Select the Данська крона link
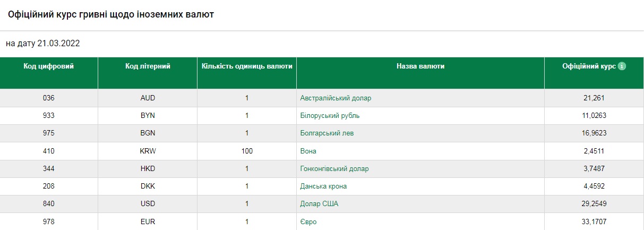The height and width of the screenshot is (230, 644). (x=323, y=186)
